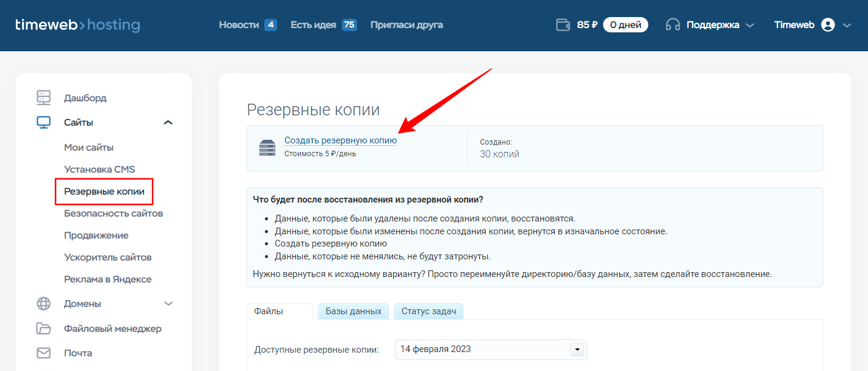This screenshot has height=371, width=868.
Task: Open Безопасность сайтов in sidebar
Action: (114, 213)
